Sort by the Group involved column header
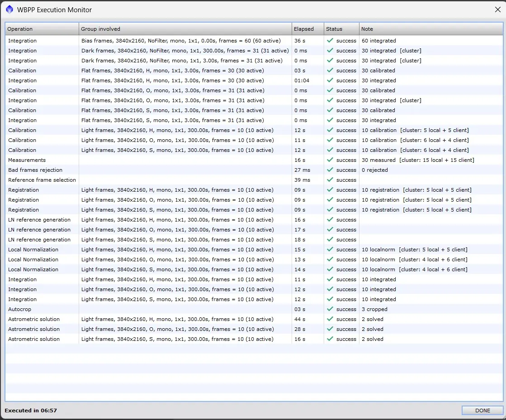 coord(185,29)
